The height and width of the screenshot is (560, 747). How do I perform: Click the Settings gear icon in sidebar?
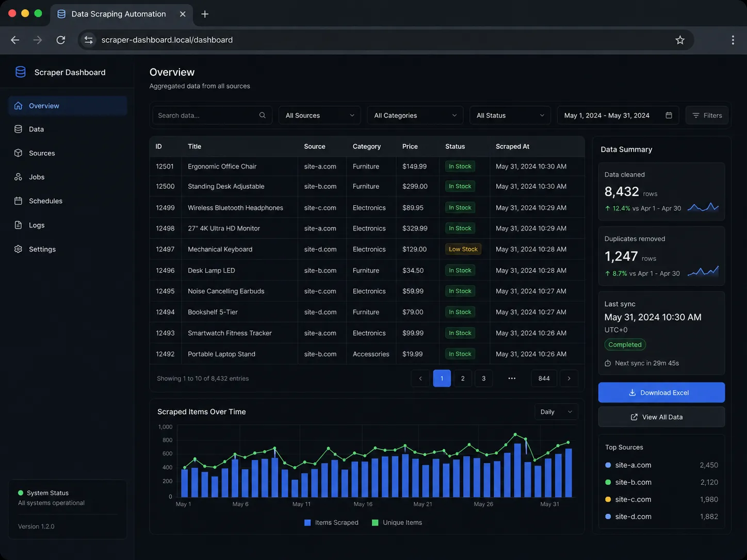click(x=18, y=249)
